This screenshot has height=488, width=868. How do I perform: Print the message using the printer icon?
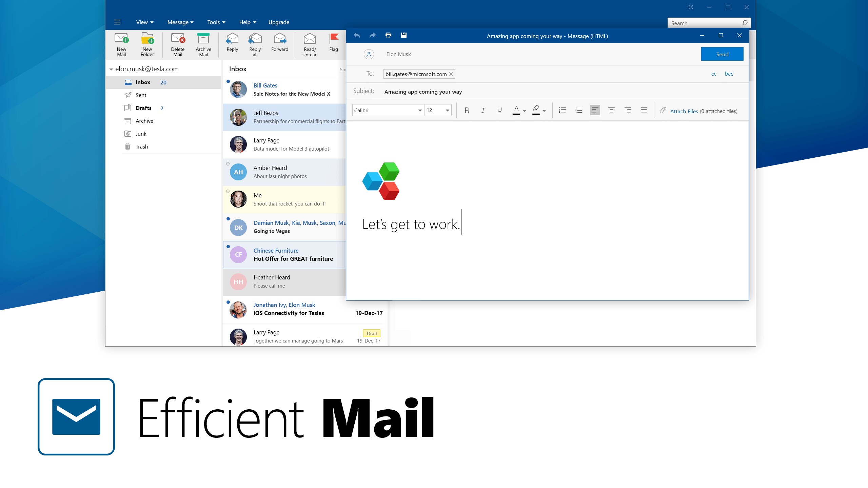click(x=388, y=35)
